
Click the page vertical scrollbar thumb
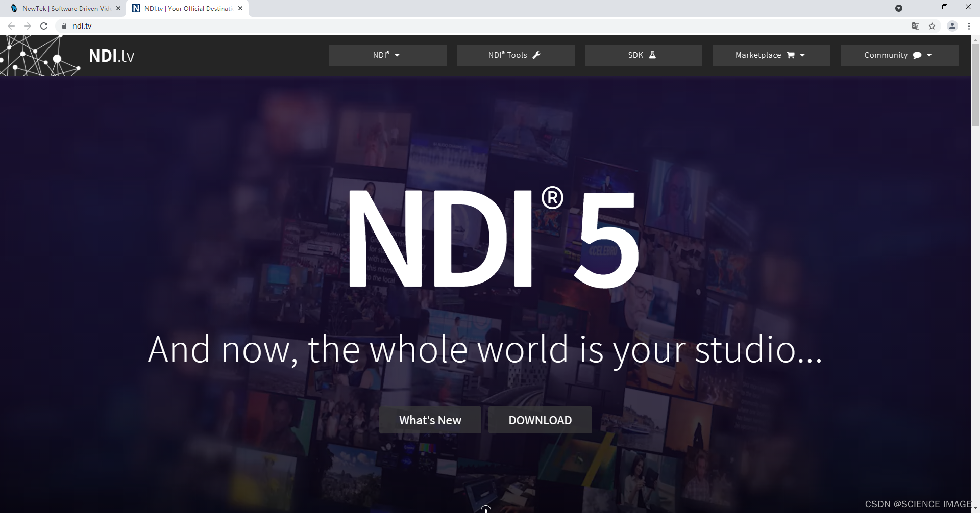(x=975, y=85)
